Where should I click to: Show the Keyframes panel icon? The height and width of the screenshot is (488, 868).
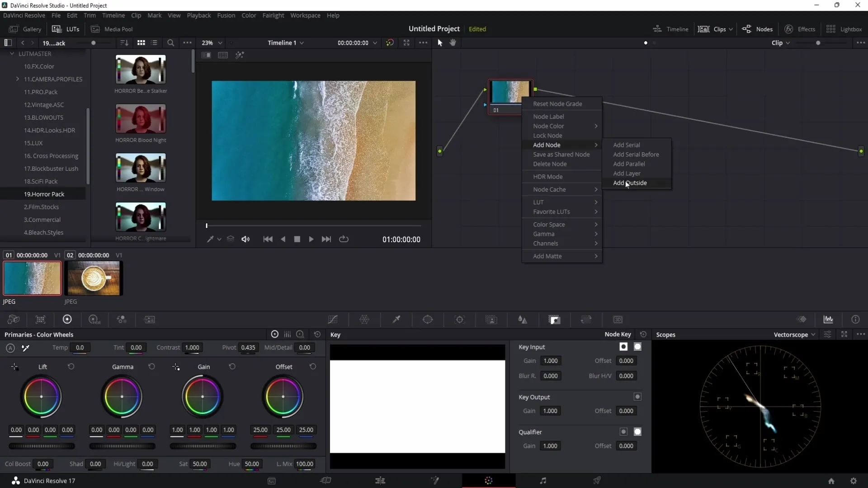(x=802, y=319)
